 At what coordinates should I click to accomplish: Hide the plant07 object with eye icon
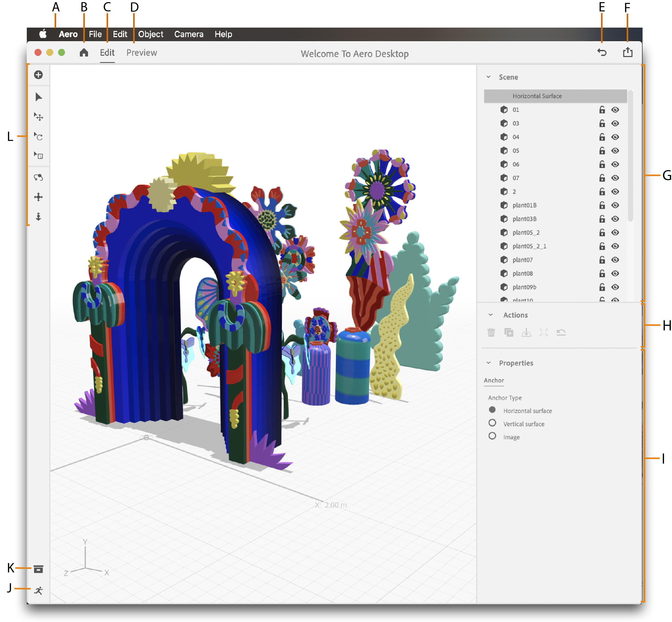(x=615, y=260)
